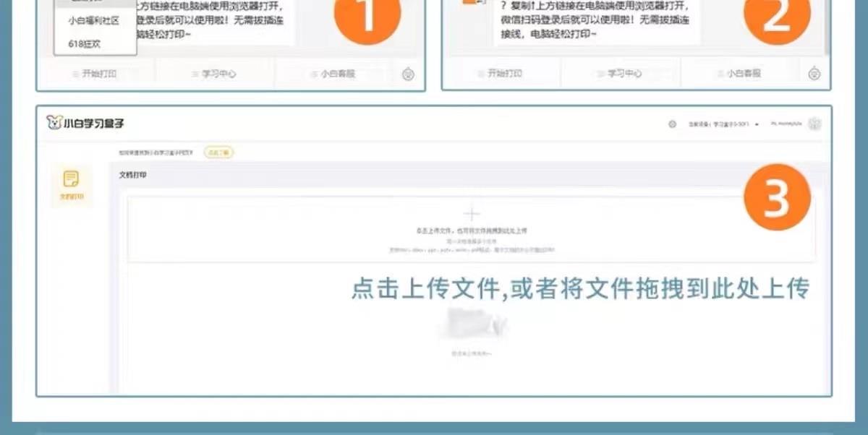
Task: Open 开始打印 in the left chat window
Action: click(x=95, y=74)
